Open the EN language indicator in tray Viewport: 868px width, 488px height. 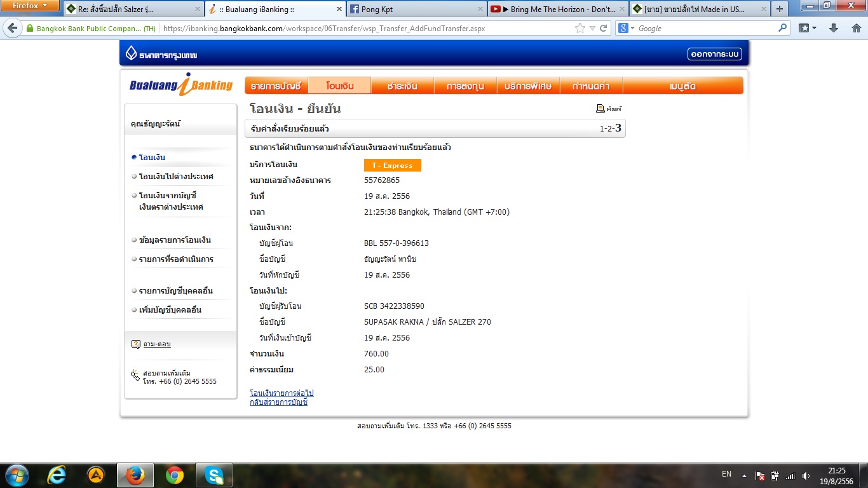pyautogui.click(x=727, y=474)
